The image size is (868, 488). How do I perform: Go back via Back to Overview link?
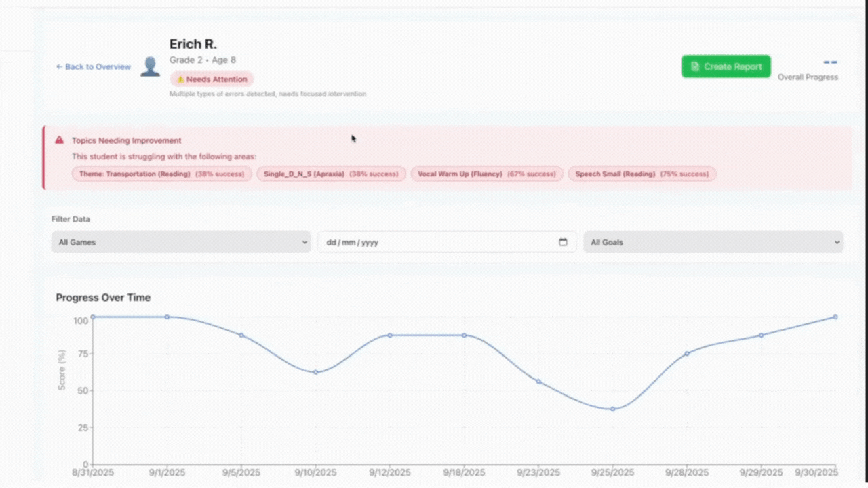(94, 66)
